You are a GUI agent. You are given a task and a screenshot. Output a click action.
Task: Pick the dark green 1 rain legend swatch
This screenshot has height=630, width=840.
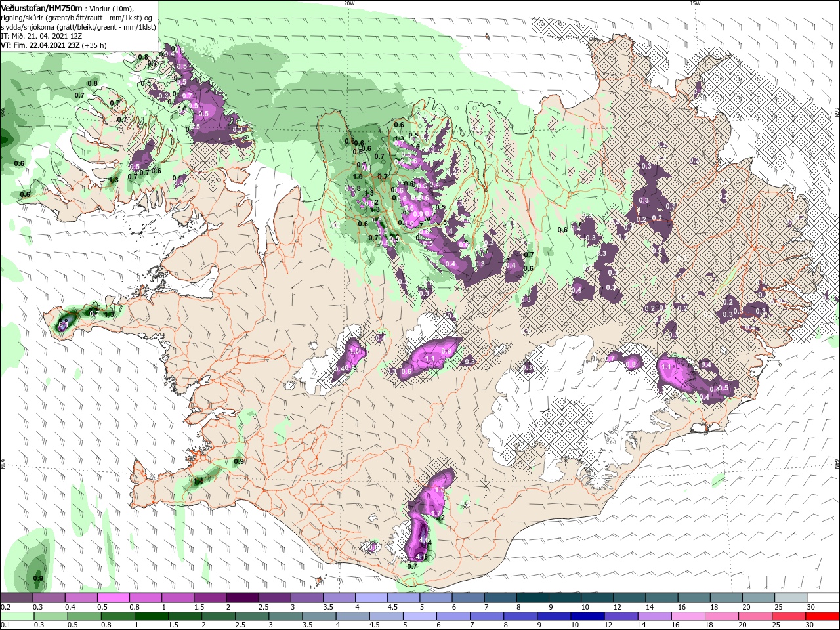(152, 616)
